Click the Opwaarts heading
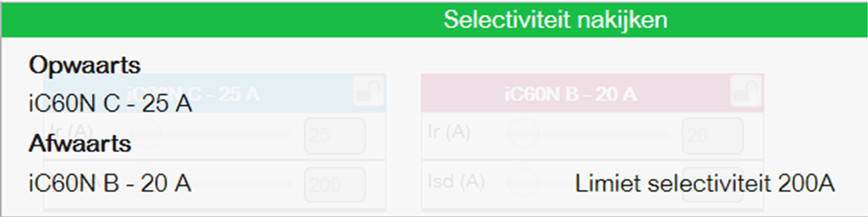 click(85, 65)
